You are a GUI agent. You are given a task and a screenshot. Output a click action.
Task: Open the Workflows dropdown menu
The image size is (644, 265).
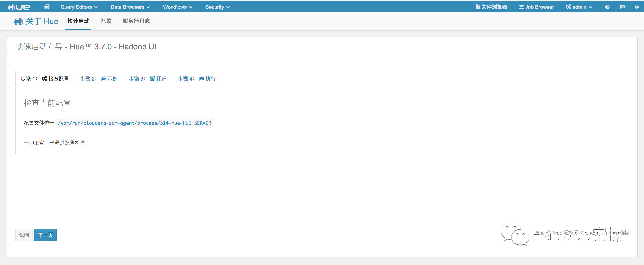pyautogui.click(x=177, y=7)
